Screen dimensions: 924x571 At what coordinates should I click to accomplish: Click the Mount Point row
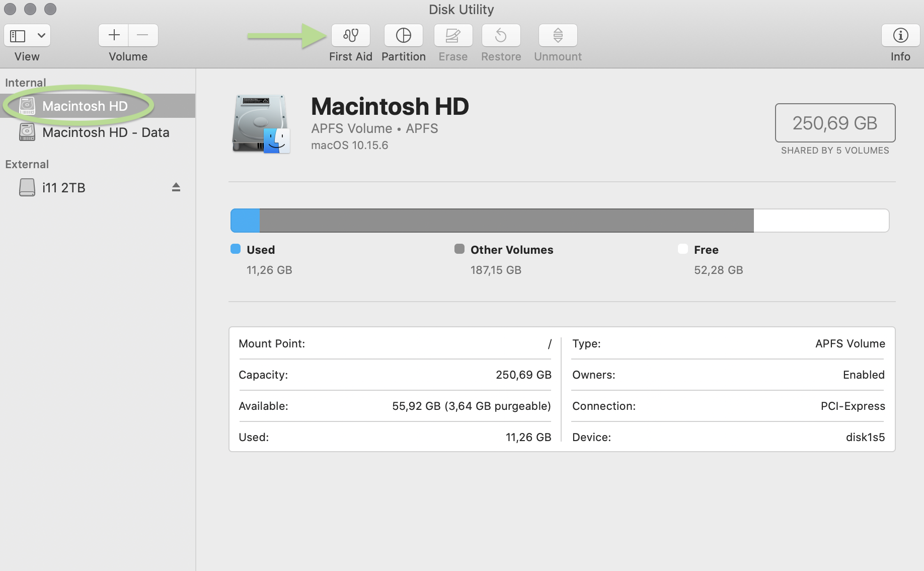[x=395, y=343]
